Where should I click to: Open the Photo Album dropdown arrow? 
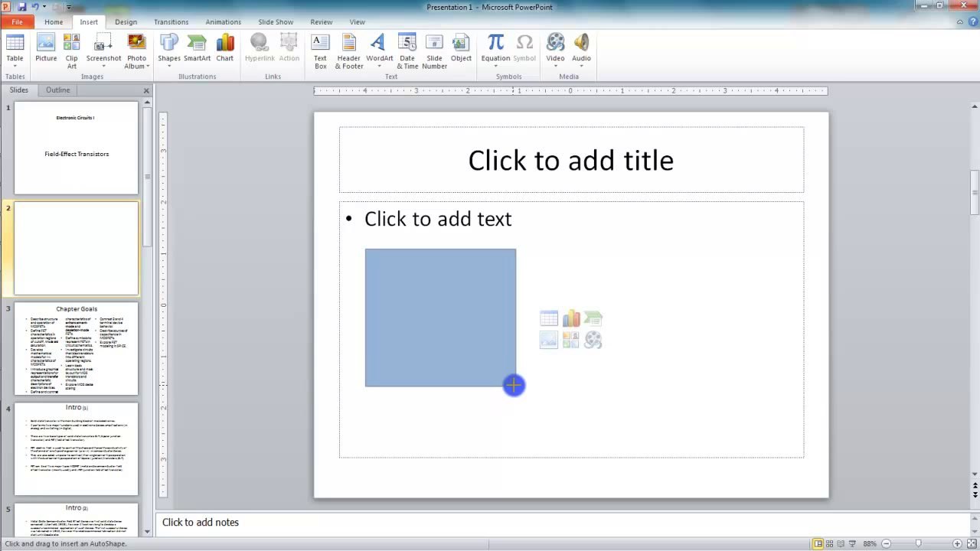tap(148, 67)
